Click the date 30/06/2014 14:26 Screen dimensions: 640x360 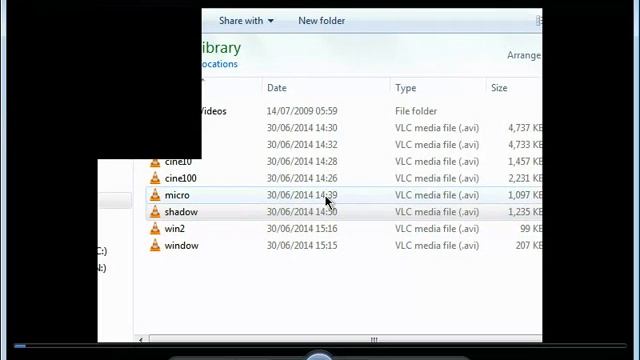(302, 178)
